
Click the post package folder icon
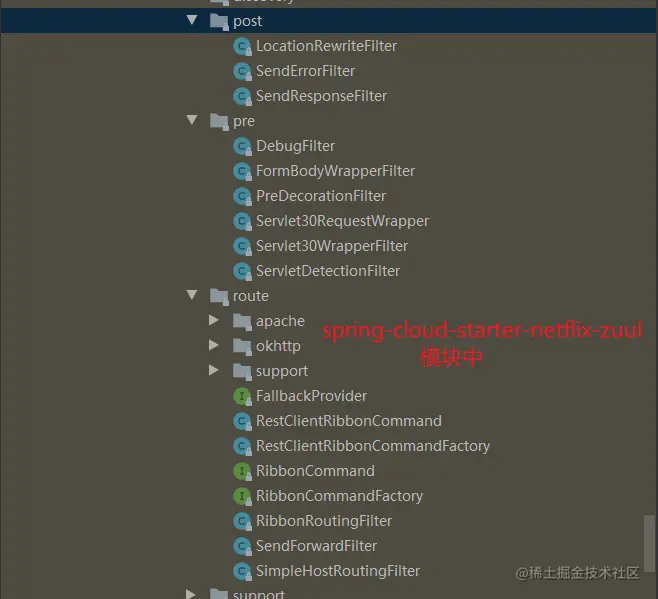coord(219,21)
